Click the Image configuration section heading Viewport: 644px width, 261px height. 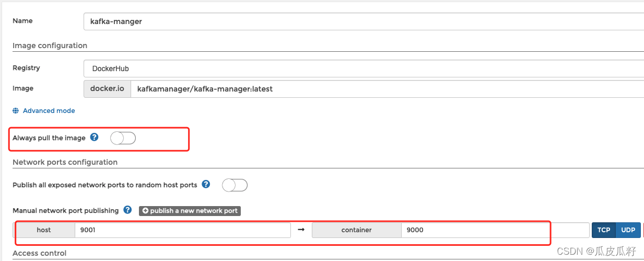tap(50, 46)
